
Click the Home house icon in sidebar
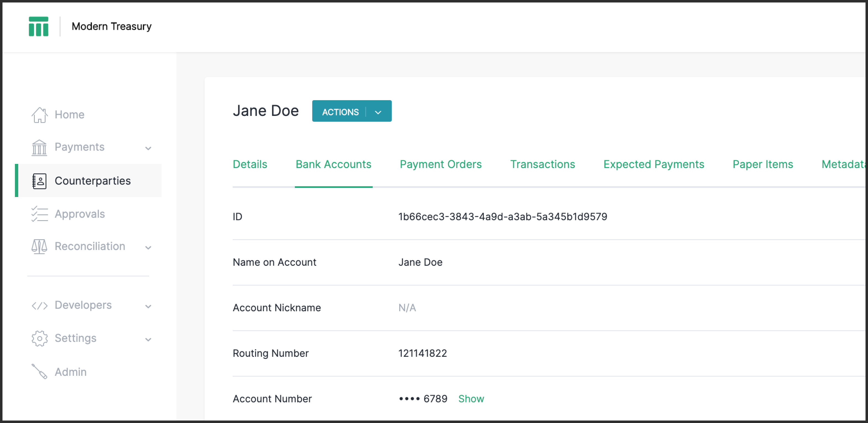pyautogui.click(x=39, y=115)
